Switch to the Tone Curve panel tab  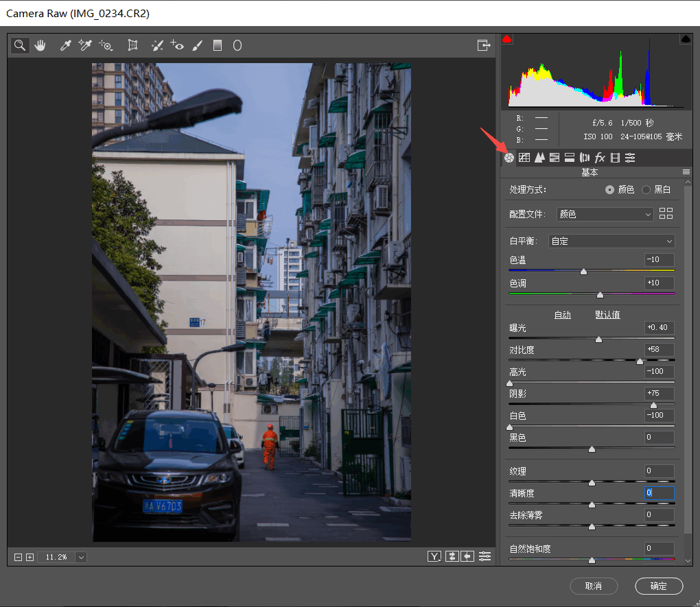(524, 158)
